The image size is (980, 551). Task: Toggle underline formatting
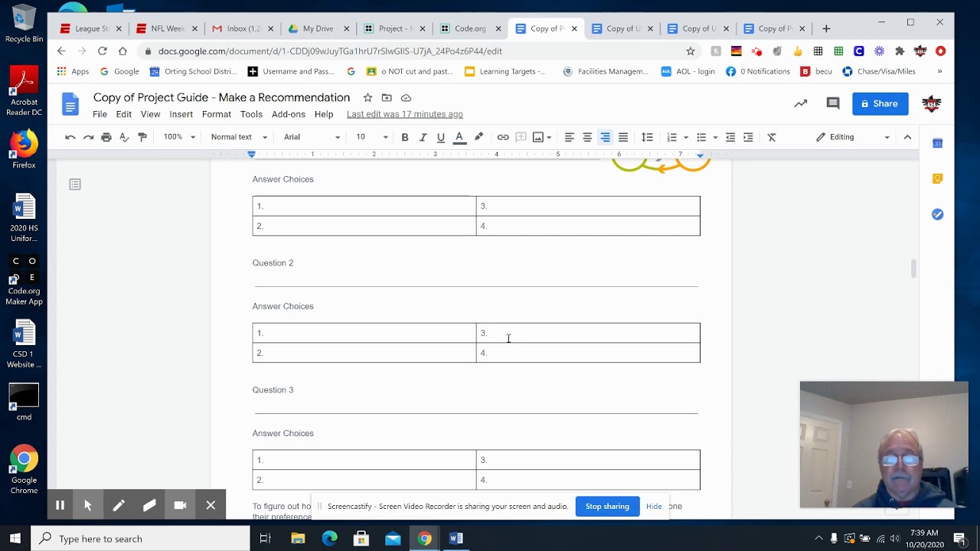(x=441, y=137)
